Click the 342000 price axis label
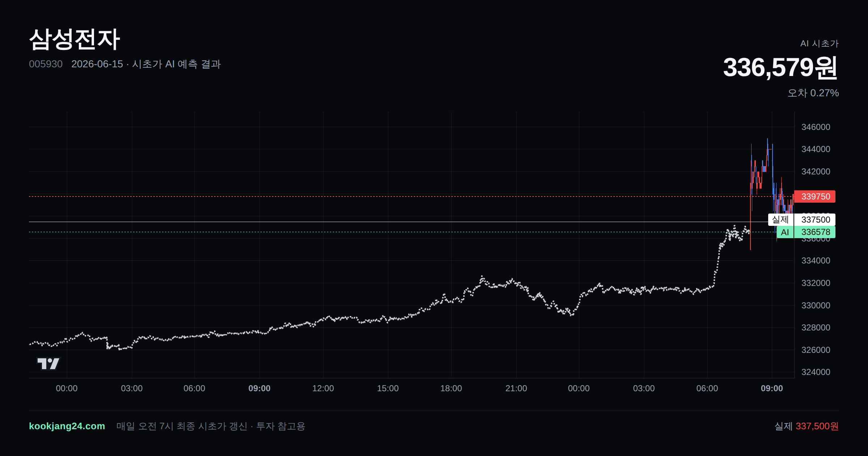The height and width of the screenshot is (456, 868). 816,172
